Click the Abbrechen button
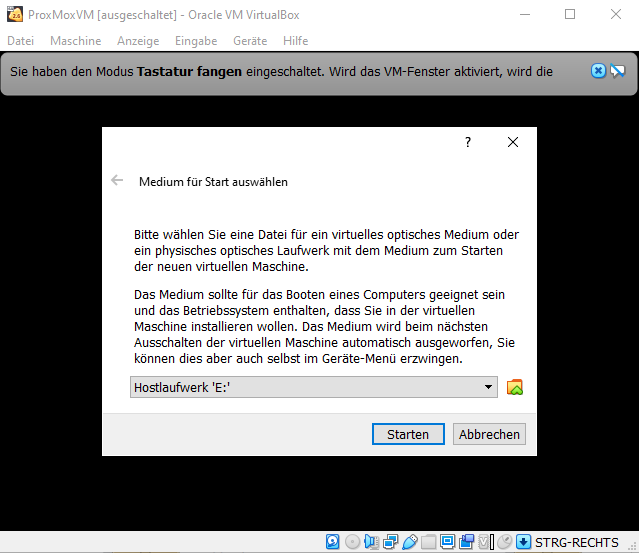Image resolution: width=639 pixels, height=553 pixels. [489, 434]
